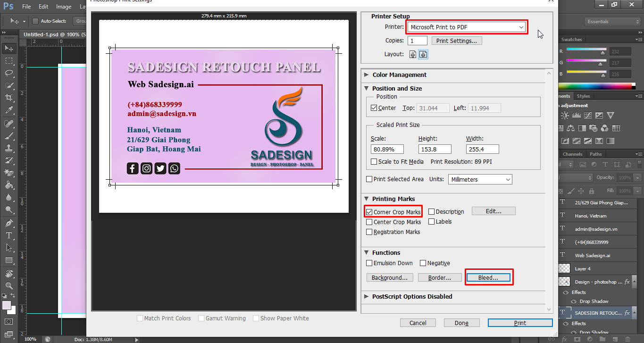Select the Dodge tool
Screen dimensions: 644x343
(9, 209)
